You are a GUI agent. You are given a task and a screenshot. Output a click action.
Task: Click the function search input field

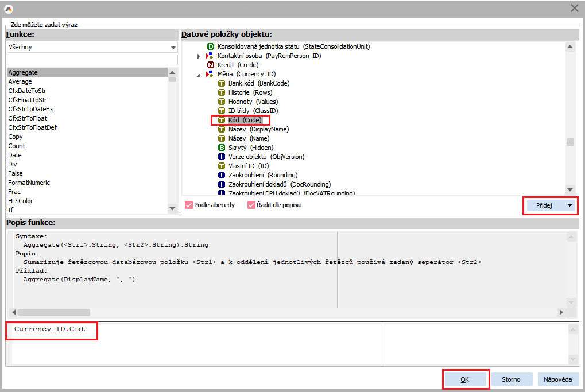92,60
